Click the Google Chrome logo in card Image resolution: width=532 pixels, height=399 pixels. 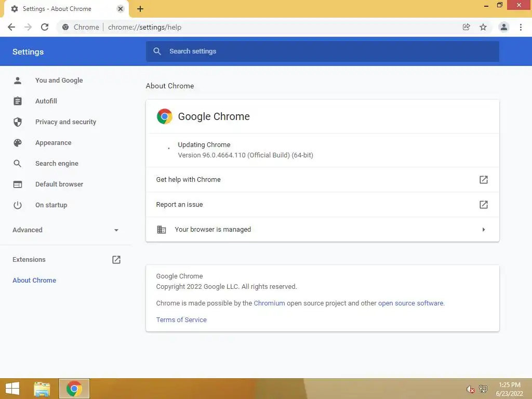[x=165, y=116]
